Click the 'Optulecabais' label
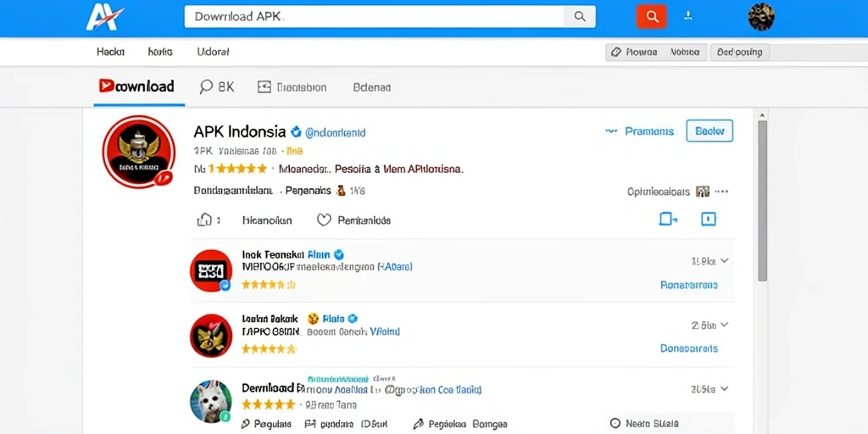Viewport: 868px width, 434px height. pos(659,192)
